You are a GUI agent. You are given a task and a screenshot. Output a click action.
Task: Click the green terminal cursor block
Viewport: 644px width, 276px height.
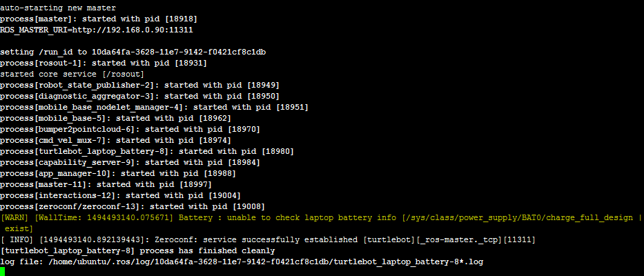pos(2,272)
